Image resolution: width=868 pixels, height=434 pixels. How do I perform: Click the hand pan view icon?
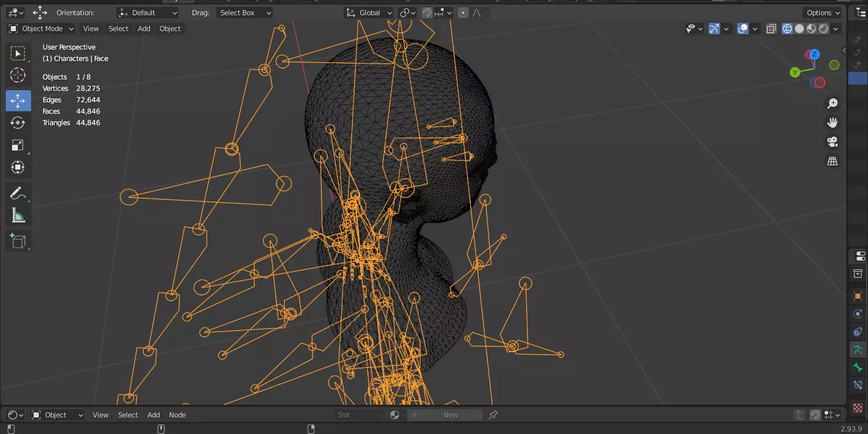[x=832, y=123]
